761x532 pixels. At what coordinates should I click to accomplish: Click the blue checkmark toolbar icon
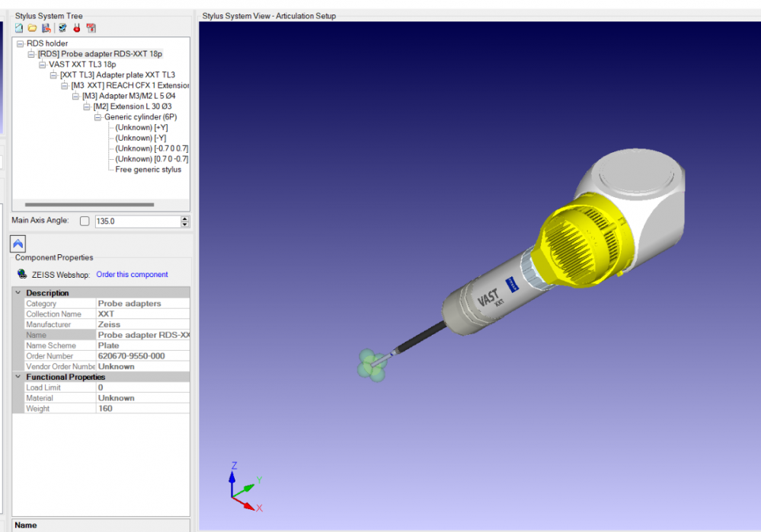coord(62,28)
